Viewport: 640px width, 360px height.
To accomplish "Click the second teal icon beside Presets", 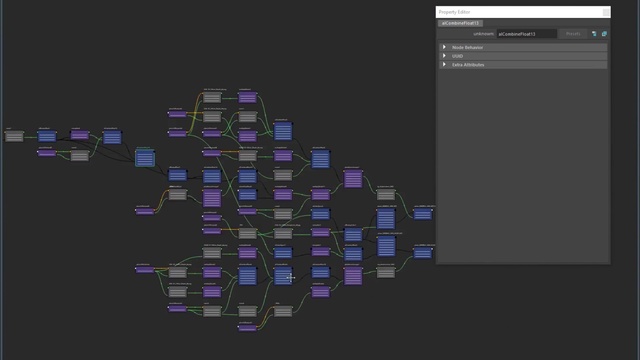I will [x=604, y=34].
